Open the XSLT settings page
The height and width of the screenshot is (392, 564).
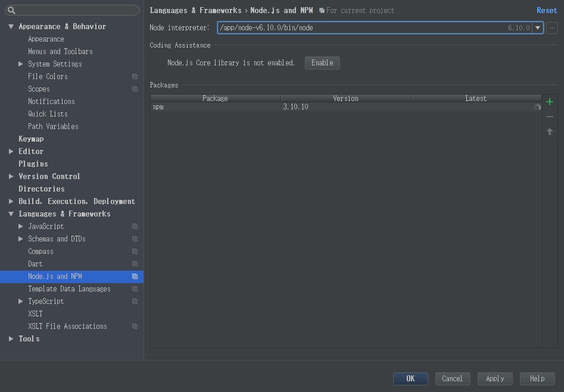pyautogui.click(x=35, y=314)
